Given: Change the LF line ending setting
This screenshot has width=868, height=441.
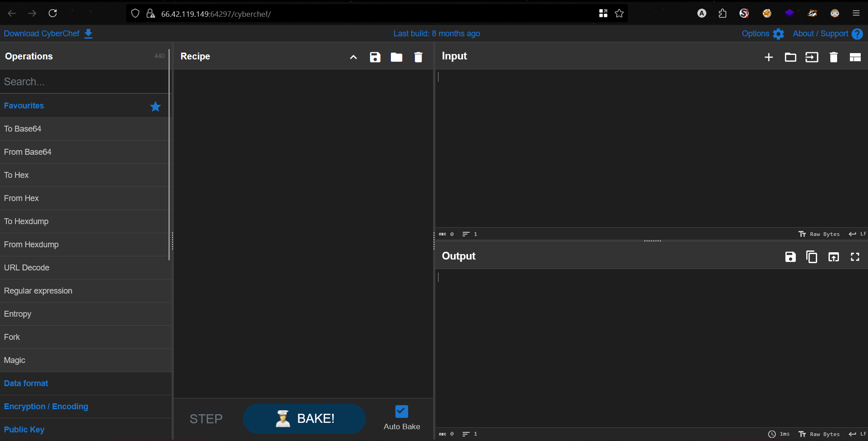Looking at the screenshot, I should click(858, 234).
